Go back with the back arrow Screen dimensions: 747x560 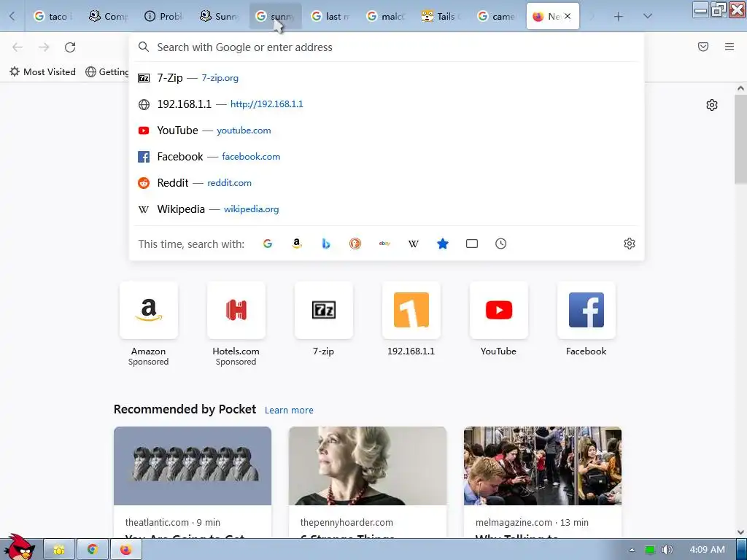pos(18,47)
